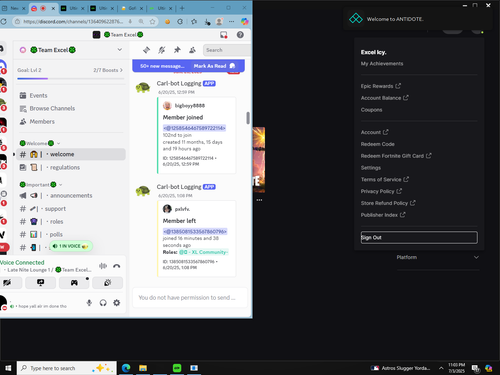Toggle the member list icon

[192, 50]
